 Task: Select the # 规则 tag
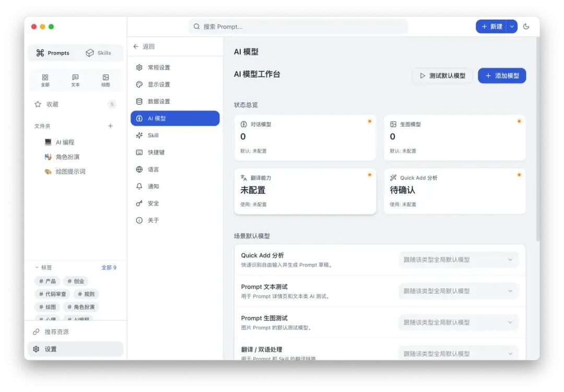[86, 294]
